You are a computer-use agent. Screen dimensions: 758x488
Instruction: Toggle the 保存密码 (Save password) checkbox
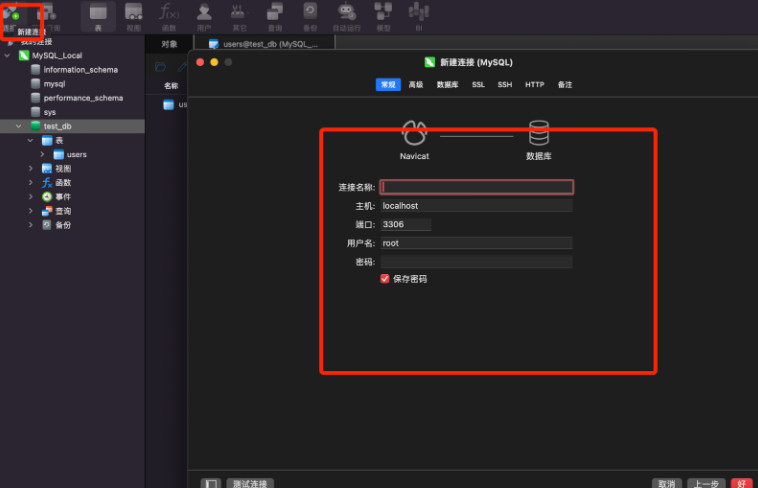pyautogui.click(x=385, y=279)
